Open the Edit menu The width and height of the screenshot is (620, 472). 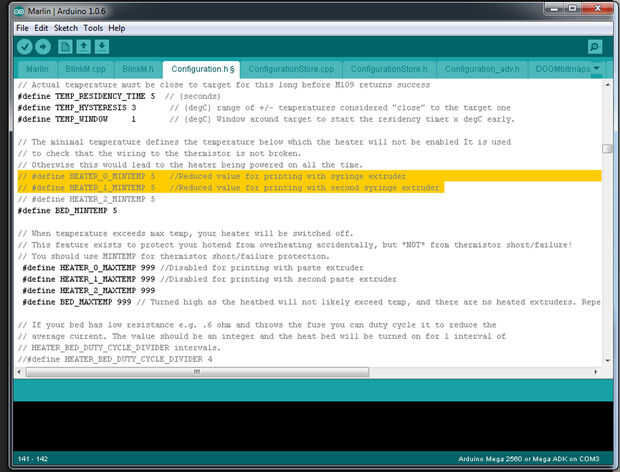41,28
